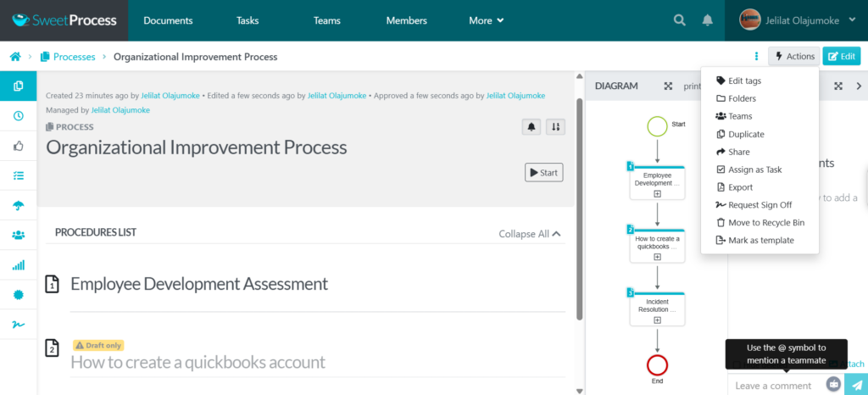The image size is (868, 395).
Task: Expand the diagram to fullscreen
Action: click(x=668, y=86)
